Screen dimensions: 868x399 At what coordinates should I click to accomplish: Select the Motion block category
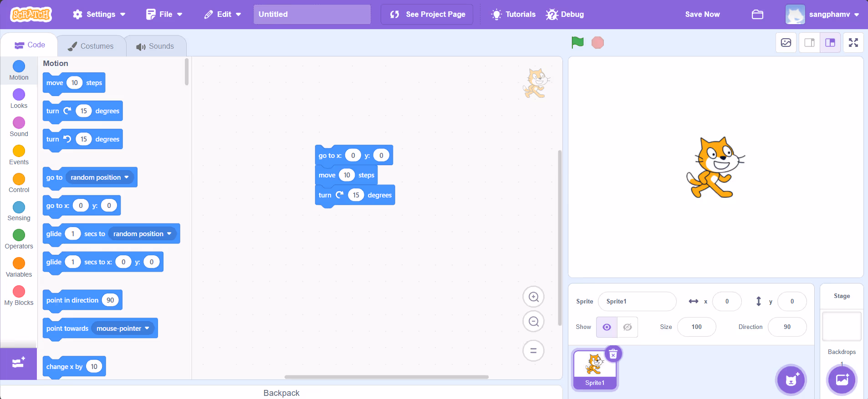click(19, 71)
